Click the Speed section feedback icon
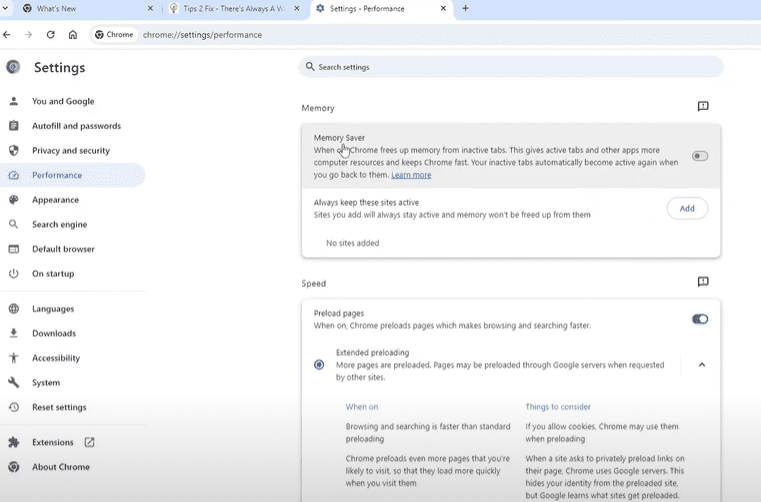 (703, 283)
